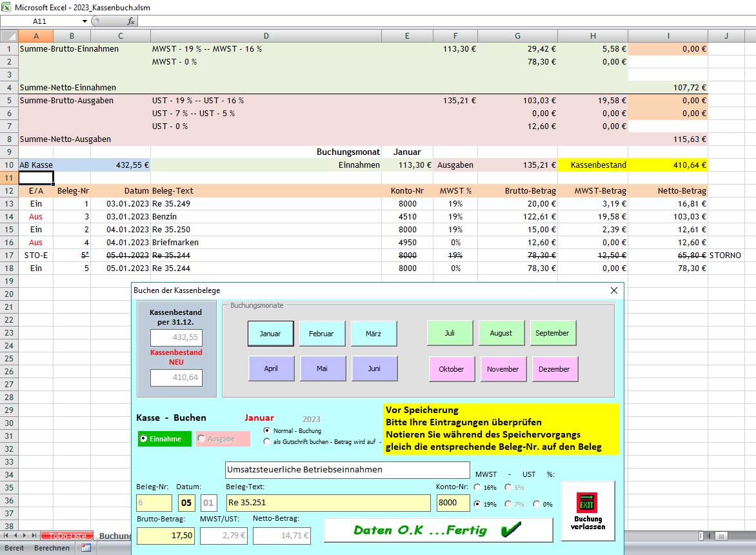The height and width of the screenshot is (555, 756).
Task: Close the Buchen der Kassenbelege dialog
Action: [613, 290]
